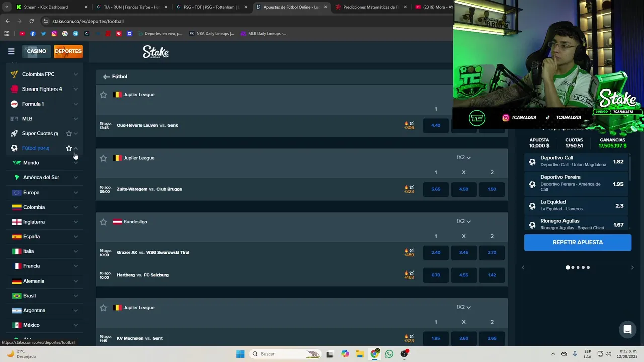Bet 3.45 draw for Grazer AK match
This screenshot has width=644, height=362.
point(464,252)
